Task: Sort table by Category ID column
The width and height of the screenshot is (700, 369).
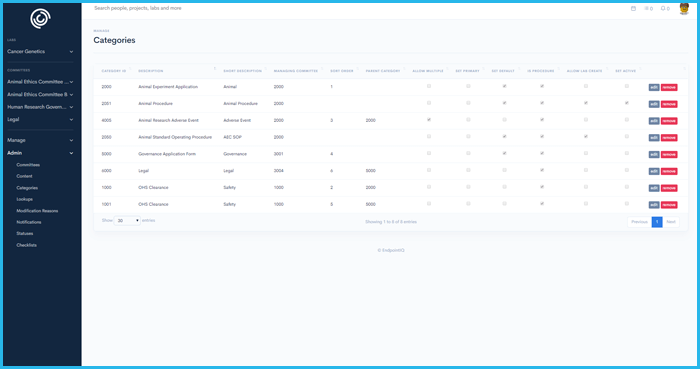Action: coord(114,71)
